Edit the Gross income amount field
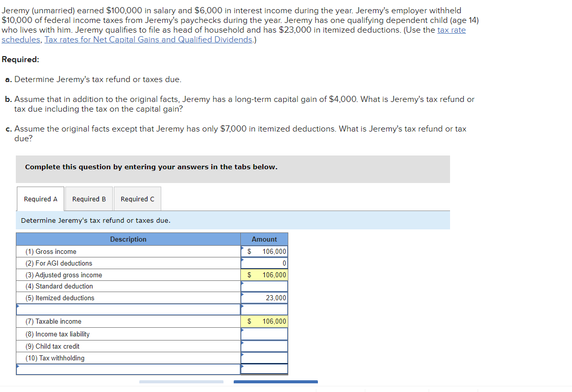 point(264,251)
